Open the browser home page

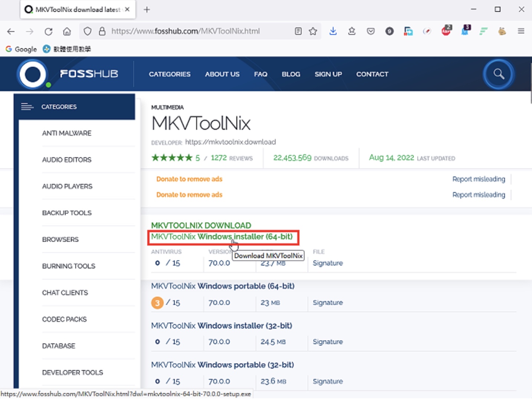click(x=67, y=32)
